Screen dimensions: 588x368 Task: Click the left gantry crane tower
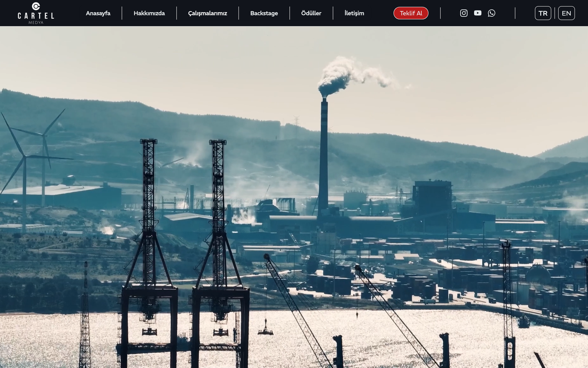point(149,254)
